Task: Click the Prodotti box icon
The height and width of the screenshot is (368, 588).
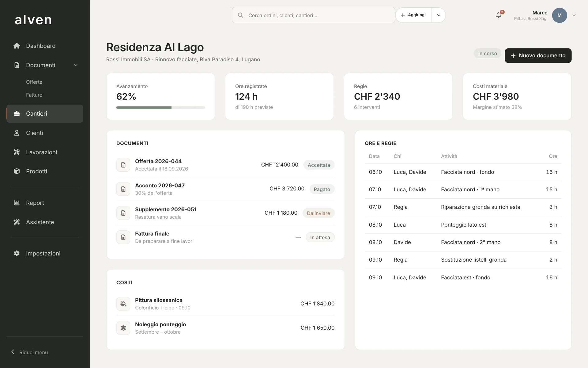Action: point(17,171)
